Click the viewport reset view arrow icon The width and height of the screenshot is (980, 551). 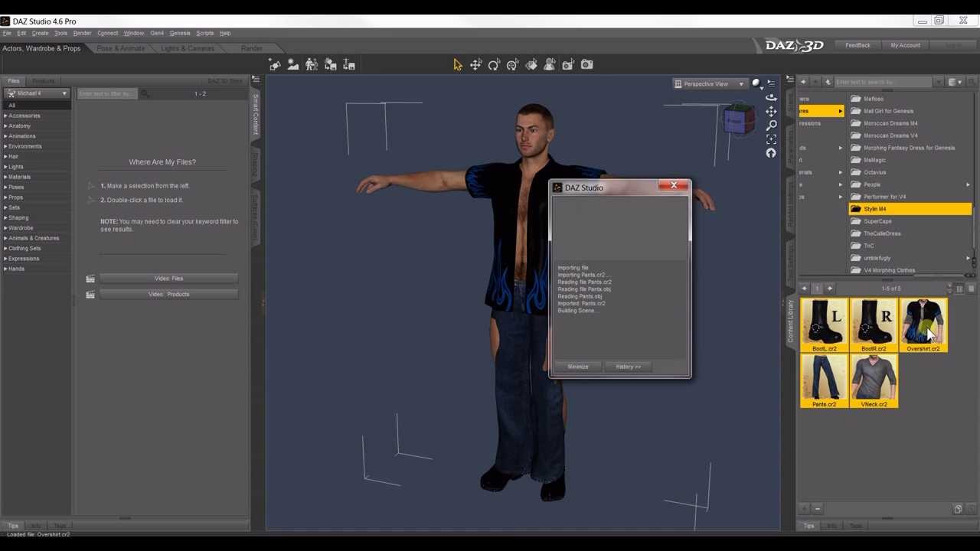[771, 153]
